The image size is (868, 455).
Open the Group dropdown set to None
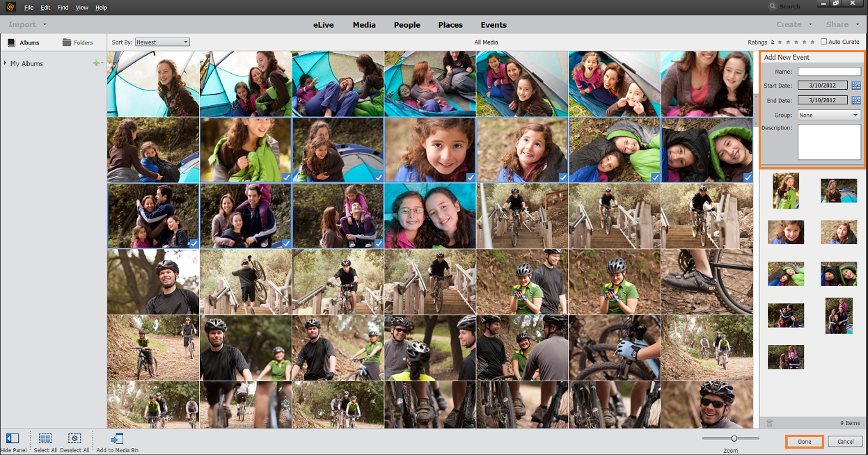point(829,115)
